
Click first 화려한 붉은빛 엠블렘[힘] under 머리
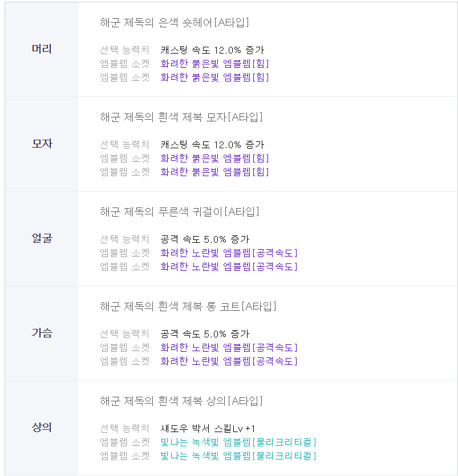[214, 64]
